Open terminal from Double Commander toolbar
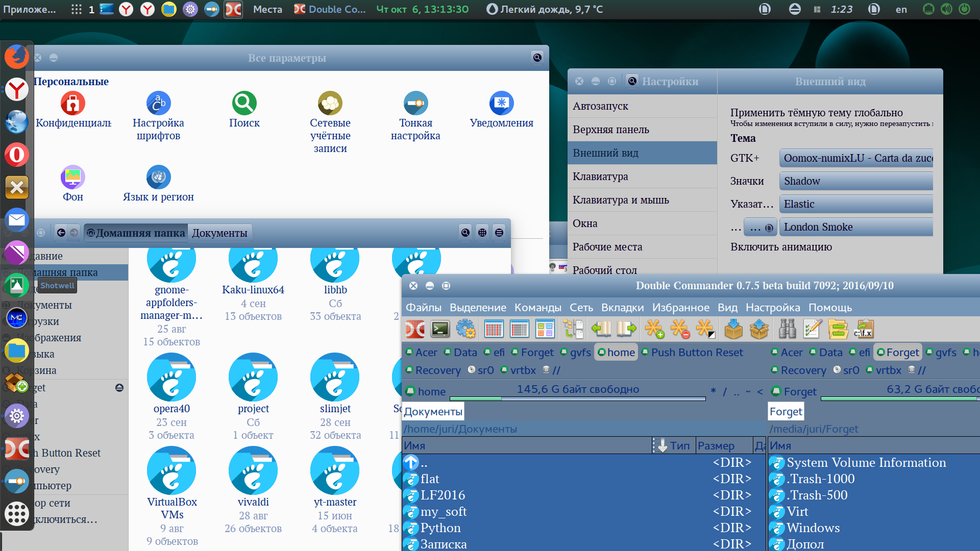Image resolution: width=980 pixels, height=551 pixels. coord(440,329)
